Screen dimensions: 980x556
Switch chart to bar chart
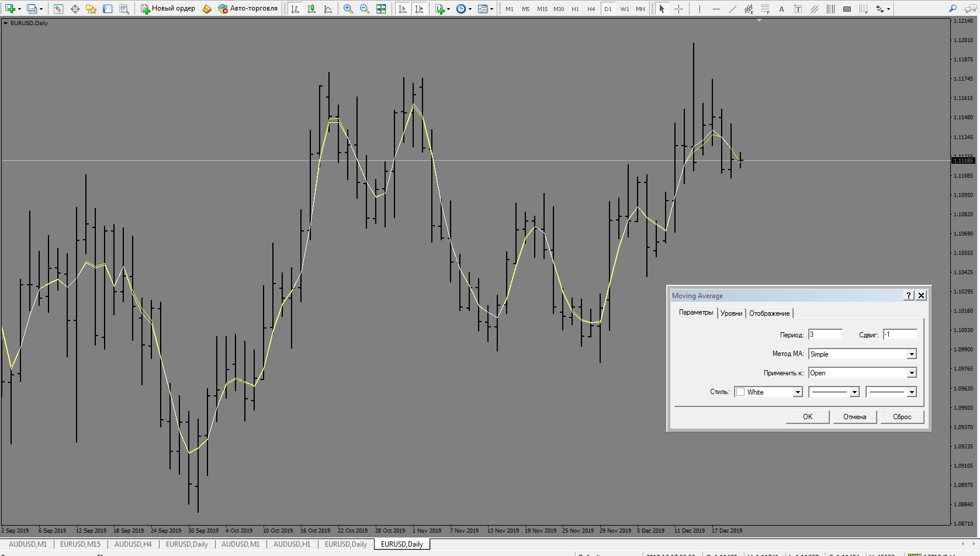point(295,9)
